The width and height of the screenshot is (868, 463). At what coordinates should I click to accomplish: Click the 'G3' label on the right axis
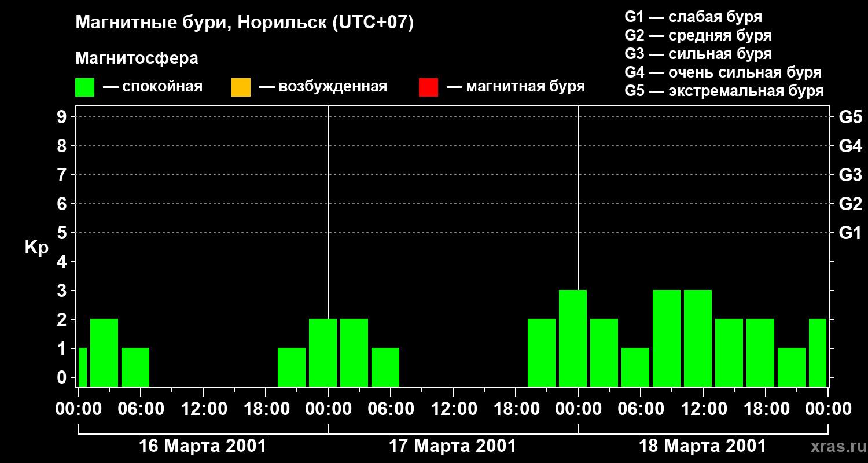[x=851, y=175]
